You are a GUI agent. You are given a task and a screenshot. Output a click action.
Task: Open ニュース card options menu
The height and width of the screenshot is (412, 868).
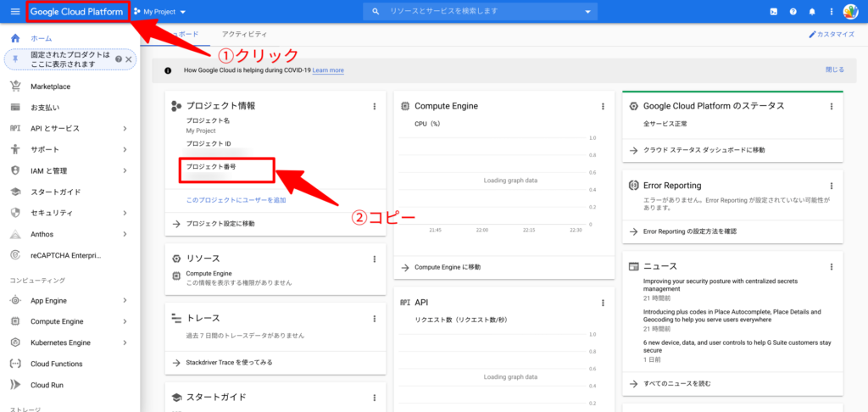pos(832,266)
